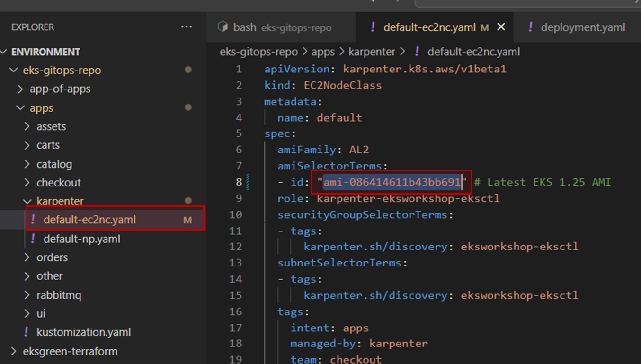The height and width of the screenshot is (364, 641).
Task: Click subnetSelectorTerms key on line 13
Action: point(340,262)
